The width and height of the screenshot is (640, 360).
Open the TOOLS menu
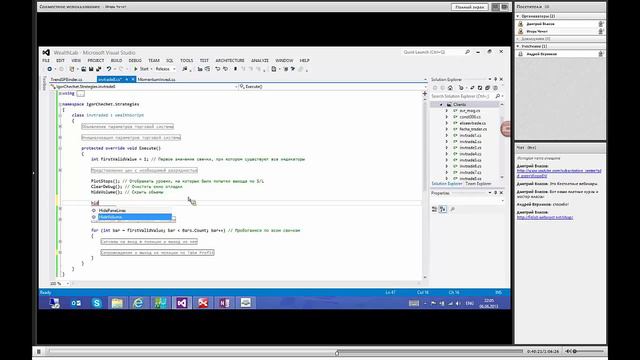pos(187,60)
